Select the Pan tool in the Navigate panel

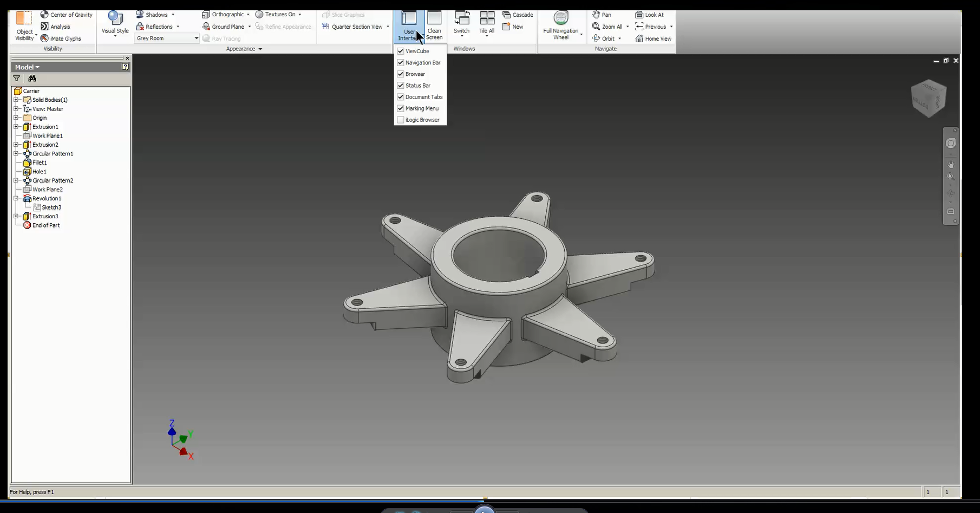[601, 15]
